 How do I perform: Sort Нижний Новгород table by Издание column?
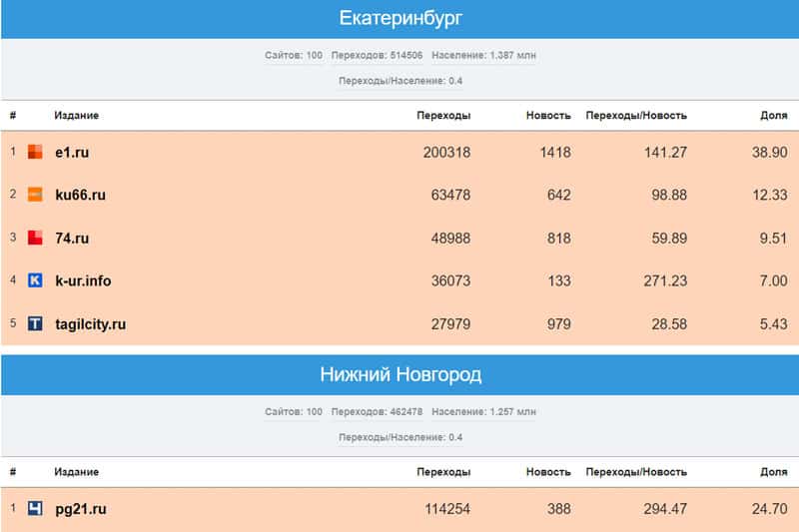(77, 472)
